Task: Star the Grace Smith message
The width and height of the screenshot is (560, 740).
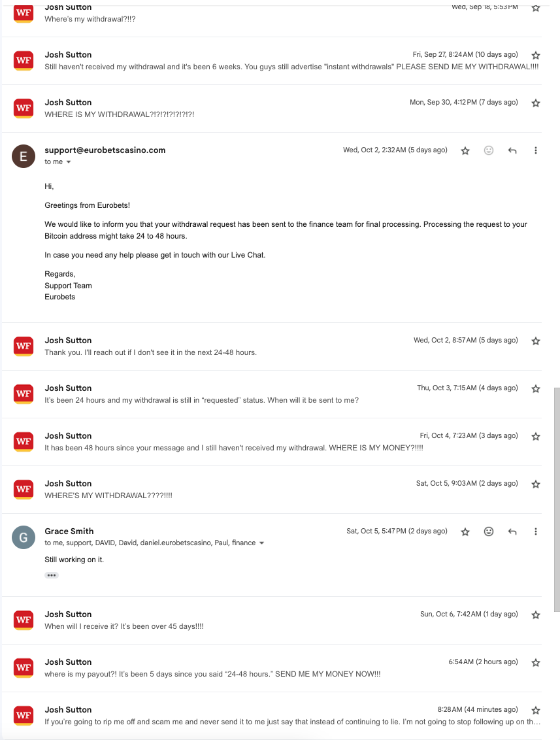Action: click(x=465, y=531)
